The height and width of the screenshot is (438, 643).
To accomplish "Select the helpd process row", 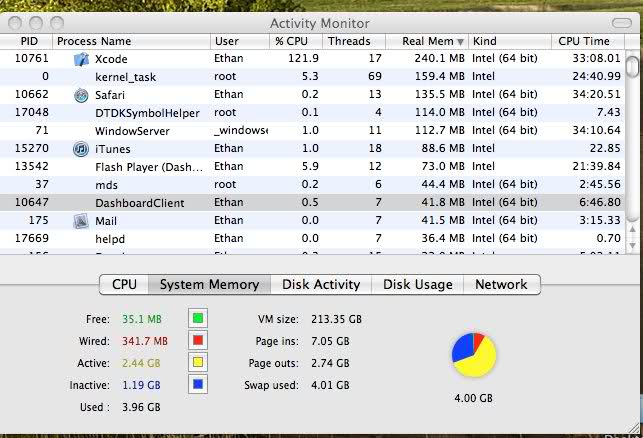I will pos(312,239).
